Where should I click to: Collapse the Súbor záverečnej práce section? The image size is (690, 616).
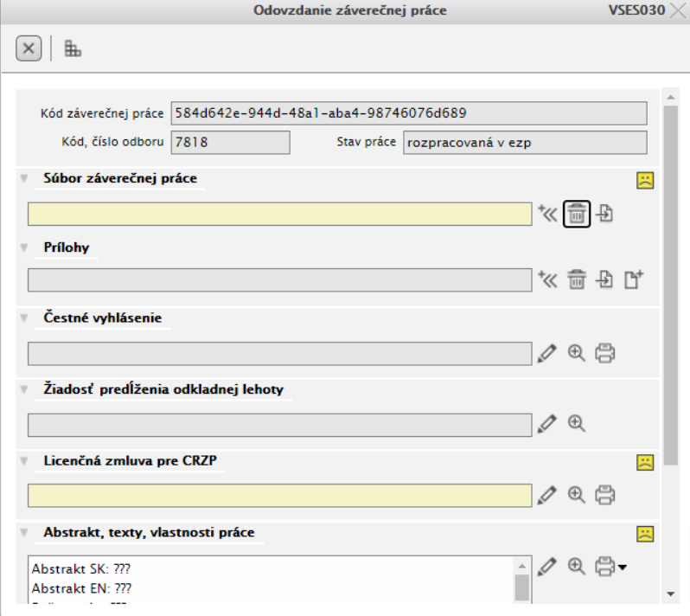point(23,178)
